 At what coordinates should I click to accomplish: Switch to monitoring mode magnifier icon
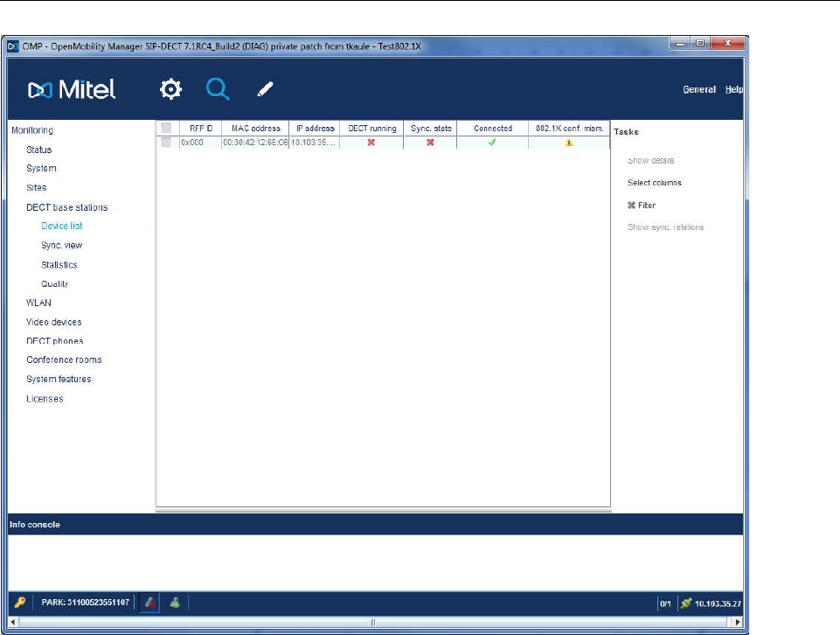(218, 89)
